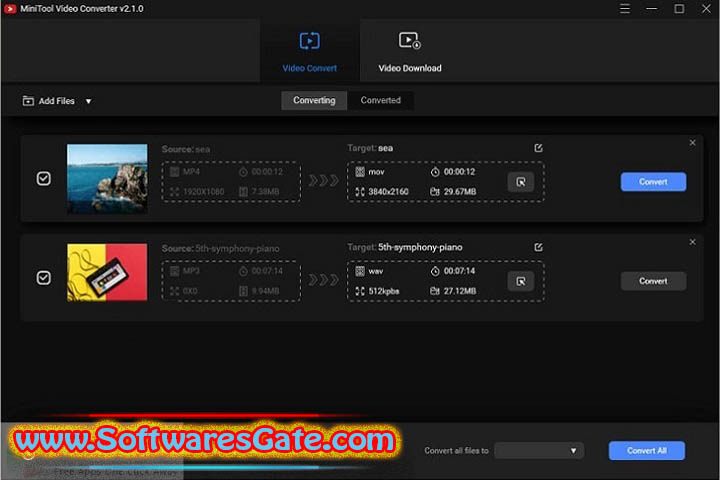The height and width of the screenshot is (480, 720).
Task: Click the MiniTool app logo icon
Action: pyautogui.click(x=10, y=9)
